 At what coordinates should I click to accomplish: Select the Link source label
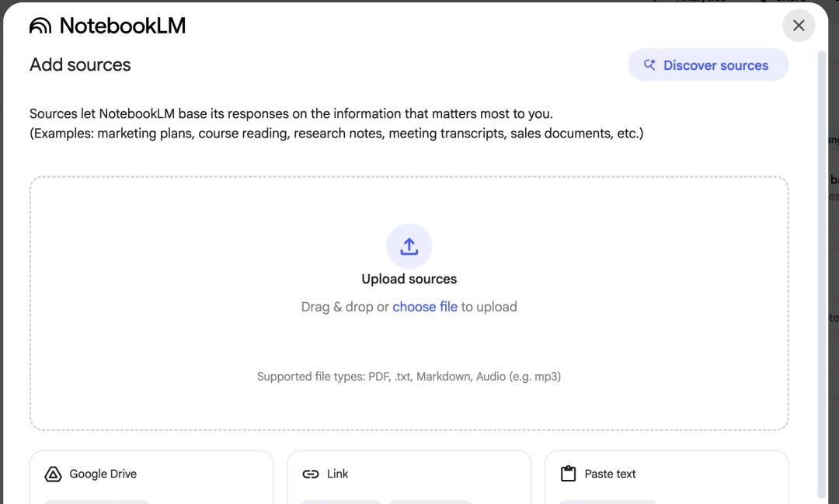337,474
